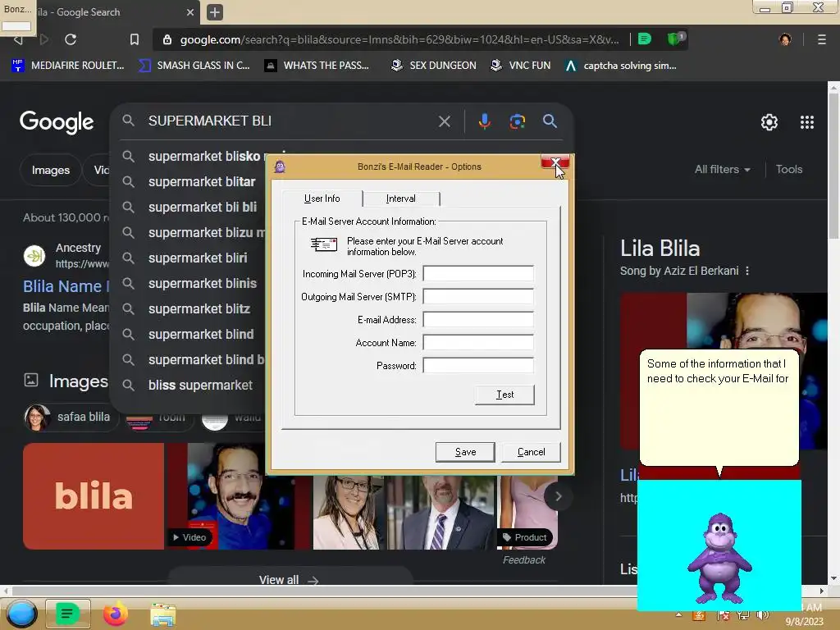Viewport: 840px width, 630px height.
Task: Open Google quick settings gear
Action: (769, 122)
